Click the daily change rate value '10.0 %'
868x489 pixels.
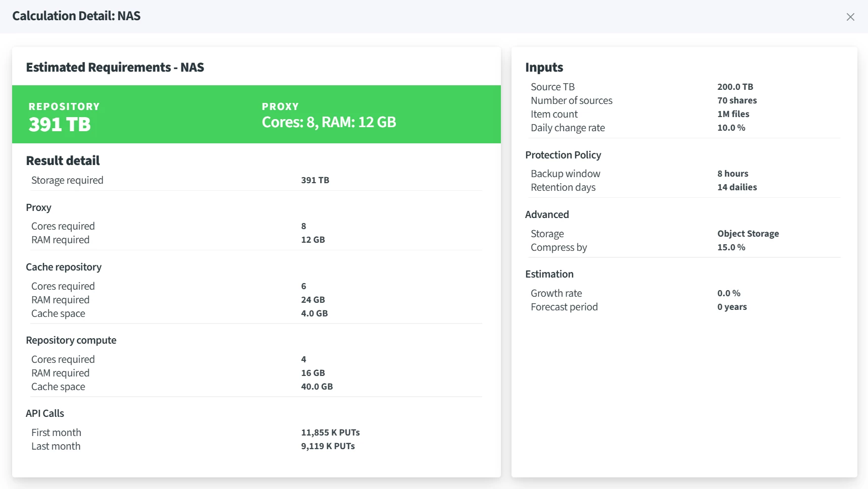(731, 128)
